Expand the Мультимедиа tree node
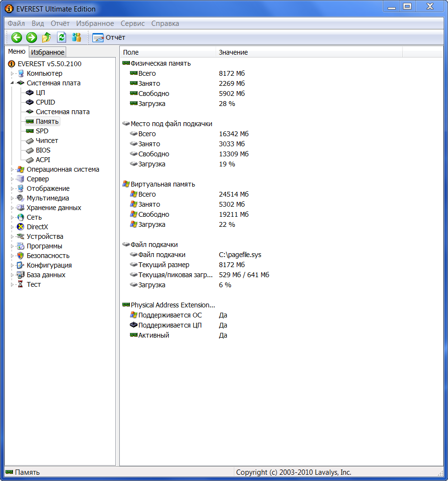448x481 pixels. click(x=12, y=198)
